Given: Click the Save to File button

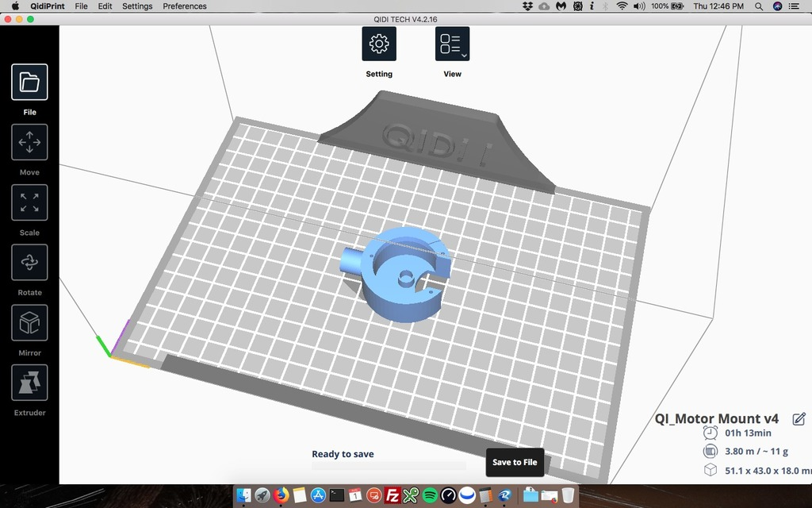Looking at the screenshot, I should point(515,462).
